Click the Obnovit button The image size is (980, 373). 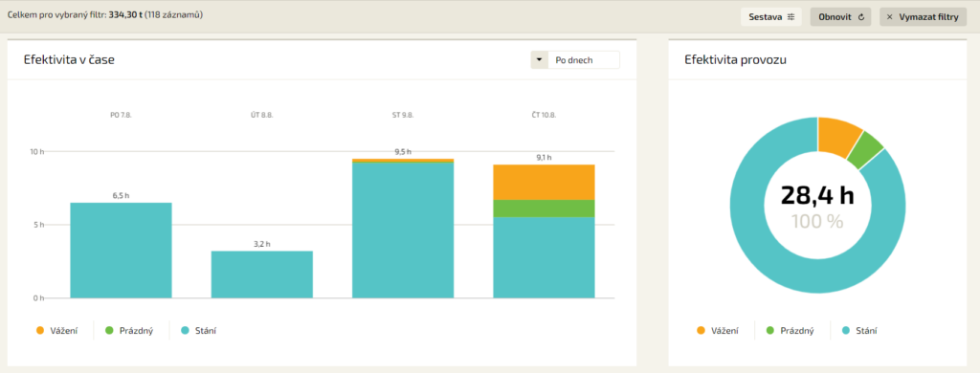[x=840, y=17]
